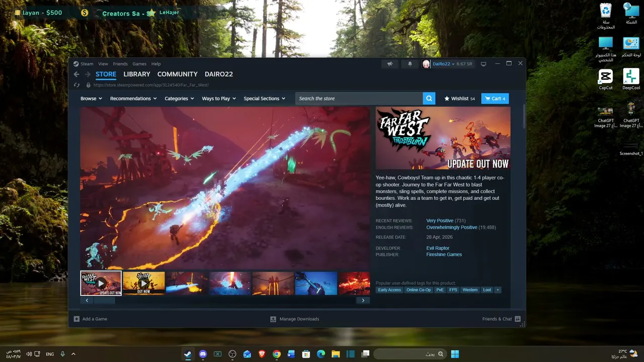
Task: Select the STORE tab
Action: pyautogui.click(x=106, y=74)
